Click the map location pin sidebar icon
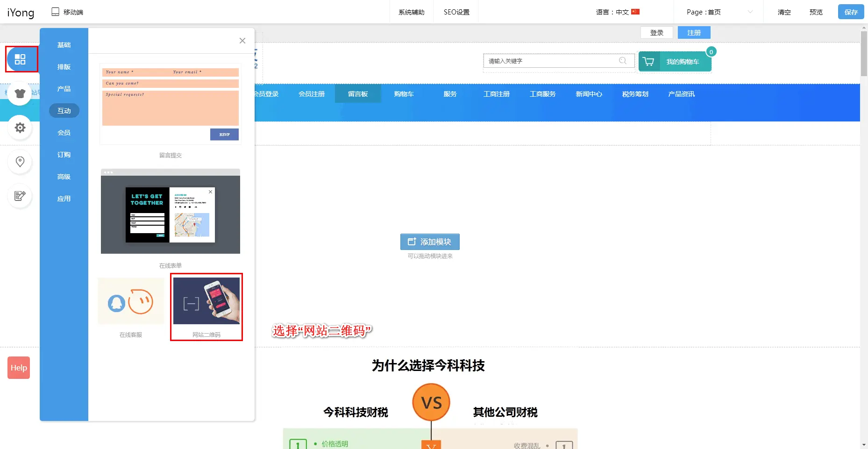 pyautogui.click(x=20, y=162)
